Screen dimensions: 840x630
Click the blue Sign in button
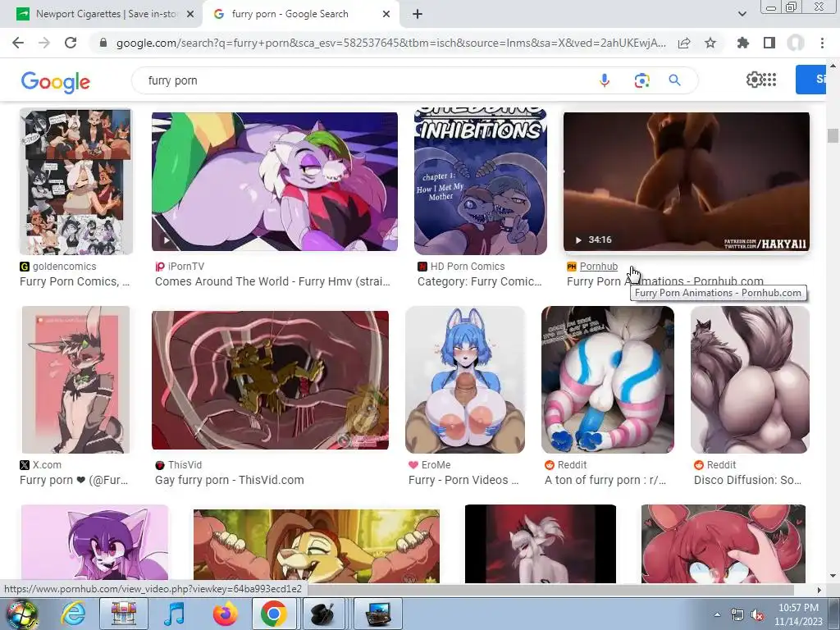coord(810,80)
